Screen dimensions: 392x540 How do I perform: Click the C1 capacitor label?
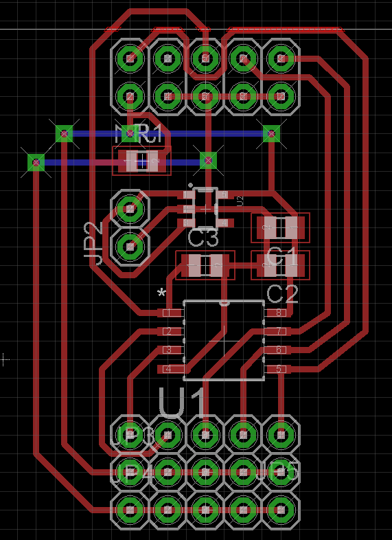point(282,257)
